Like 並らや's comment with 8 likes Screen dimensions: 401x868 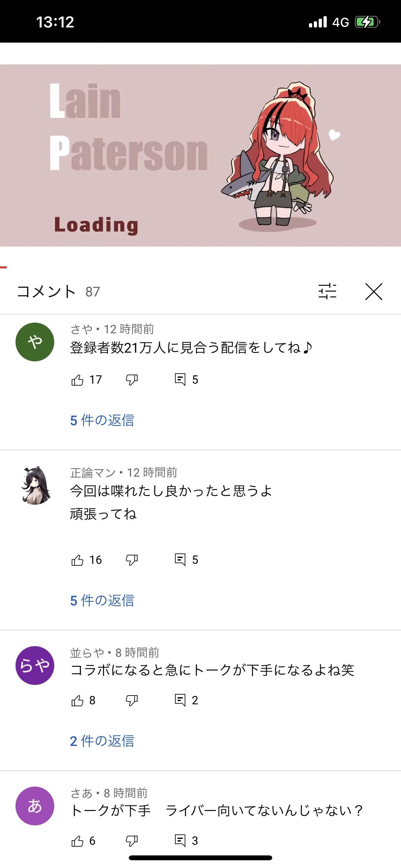77,700
